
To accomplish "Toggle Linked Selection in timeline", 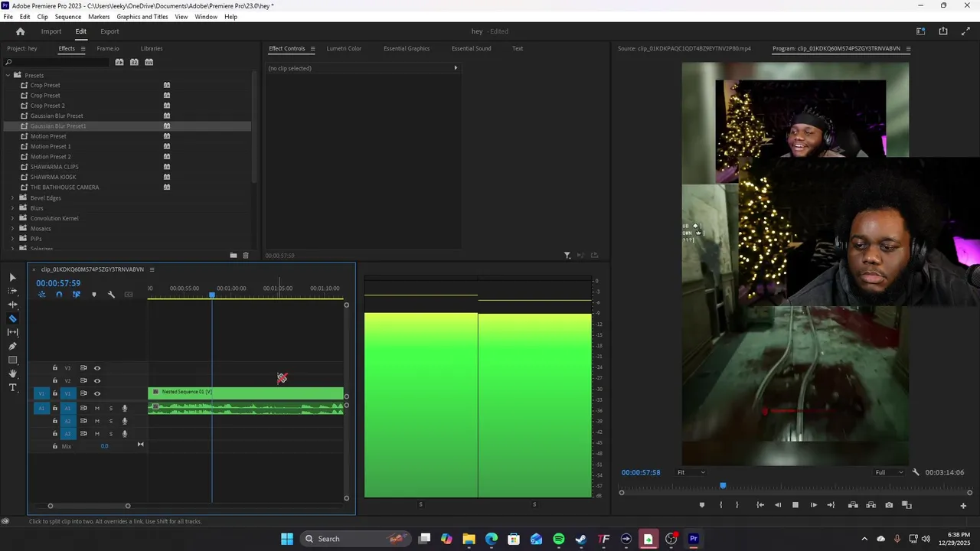I will (76, 295).
